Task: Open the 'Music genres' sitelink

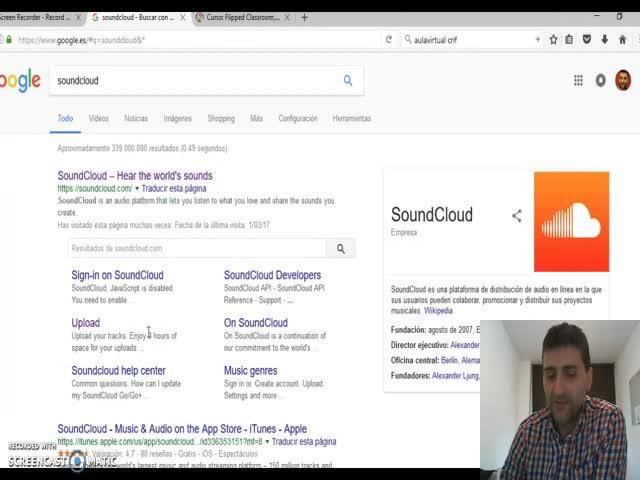Action: click(251, 371)
